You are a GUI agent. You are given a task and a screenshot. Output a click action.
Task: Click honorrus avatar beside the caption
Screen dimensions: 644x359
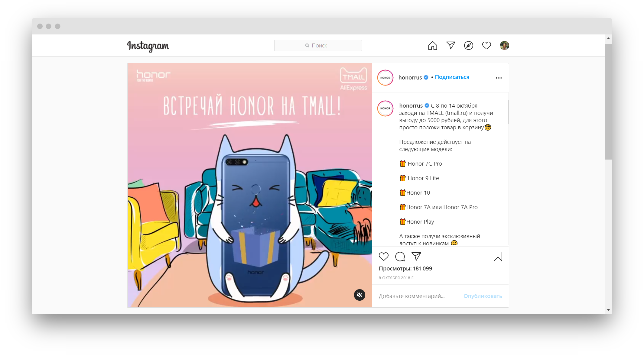click(385, 108)
